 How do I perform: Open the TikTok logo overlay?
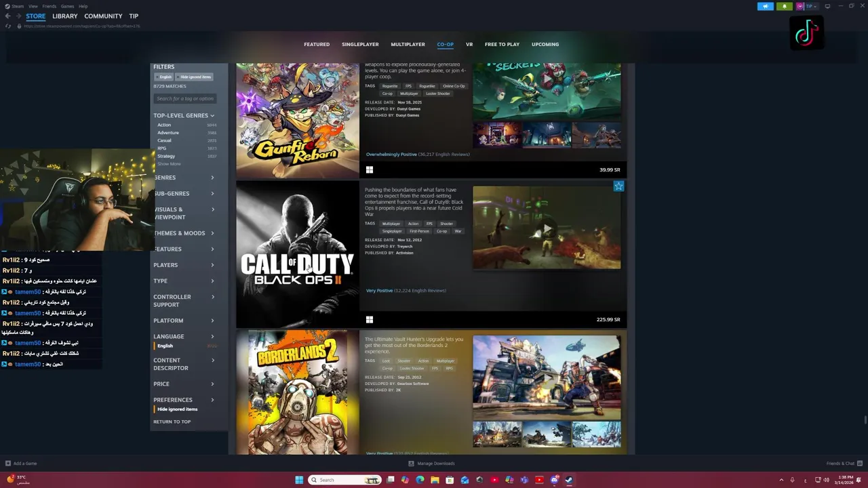pyautogui.click(x=806, y=32)
